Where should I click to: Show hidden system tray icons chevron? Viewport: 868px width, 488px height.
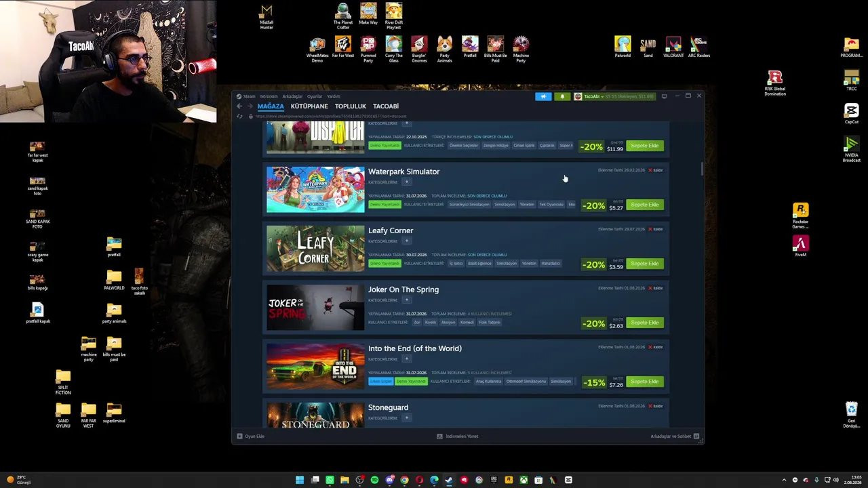pos(784,480)
